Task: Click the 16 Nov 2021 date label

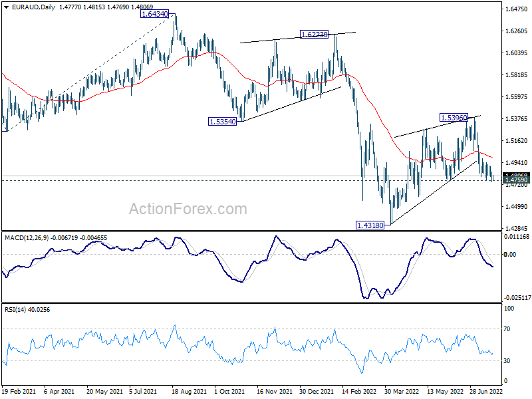Action: (275, 391)
